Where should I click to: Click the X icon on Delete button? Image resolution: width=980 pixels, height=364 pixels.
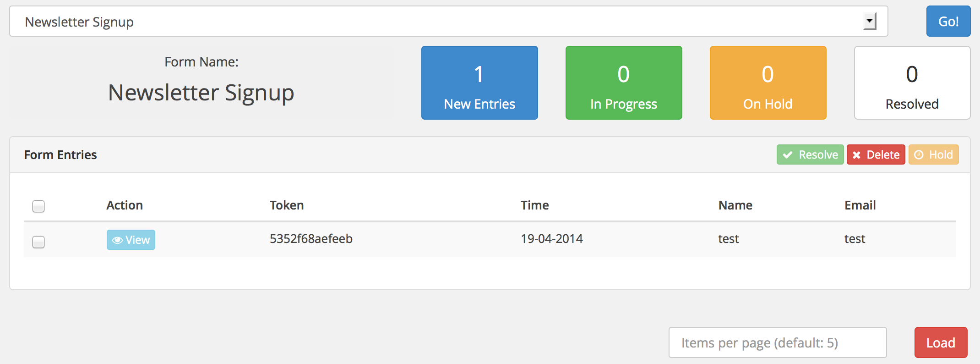click(x=857, y=155)
